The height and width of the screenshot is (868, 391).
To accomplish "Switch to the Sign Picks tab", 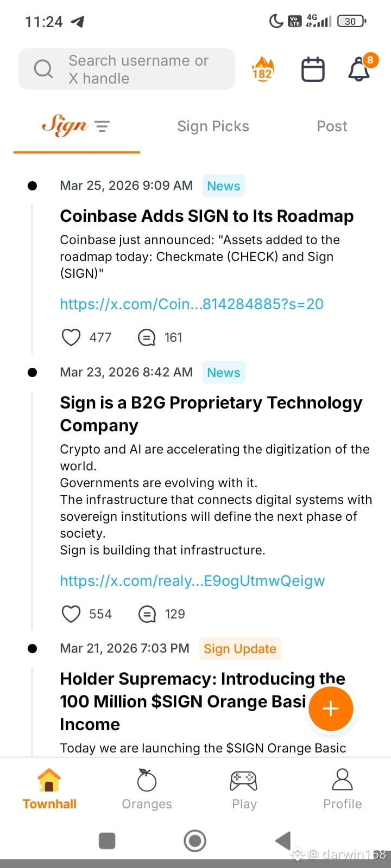I will click(x=213, y=126).
